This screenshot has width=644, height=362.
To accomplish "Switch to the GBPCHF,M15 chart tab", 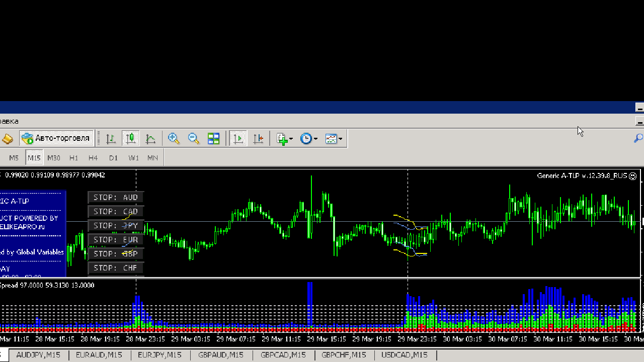I will [344, 355].
